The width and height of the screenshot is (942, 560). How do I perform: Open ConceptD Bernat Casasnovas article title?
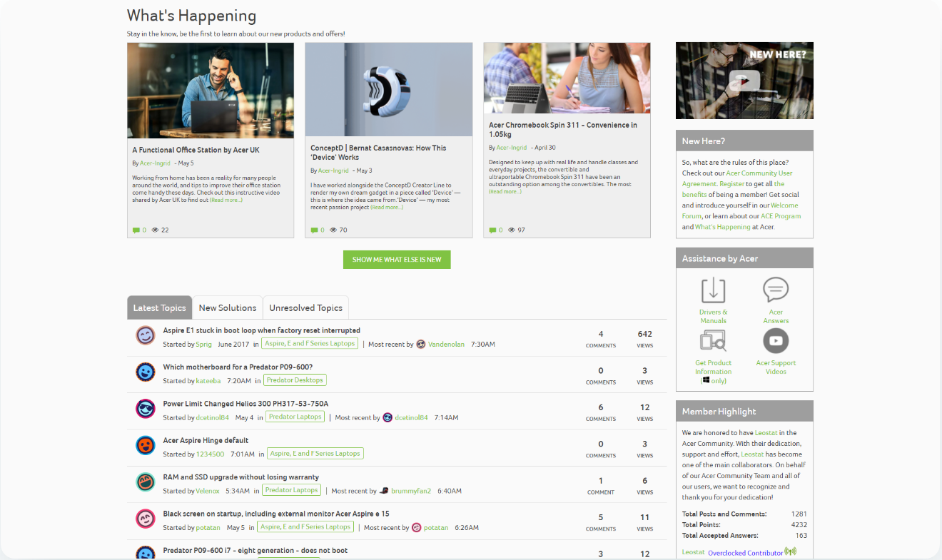[378, 153]
